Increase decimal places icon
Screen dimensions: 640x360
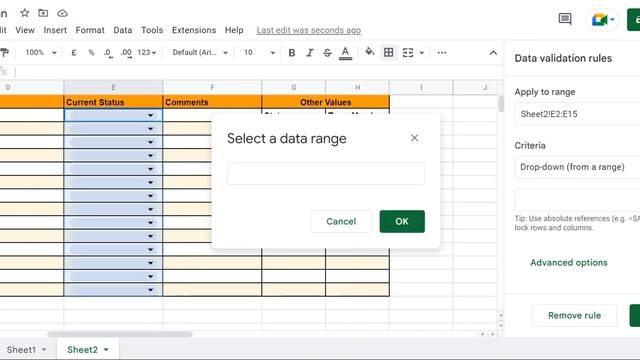(126, 53)
